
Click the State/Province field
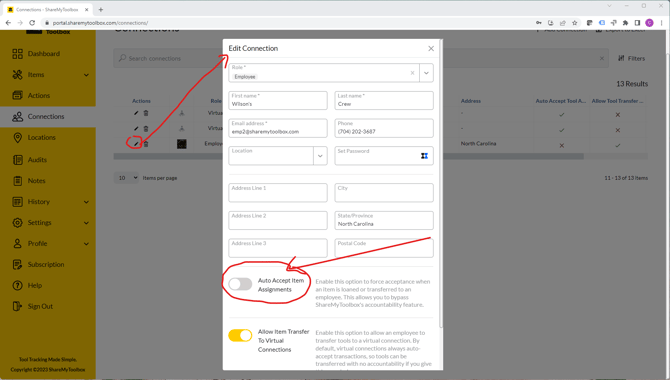point(384,221)
